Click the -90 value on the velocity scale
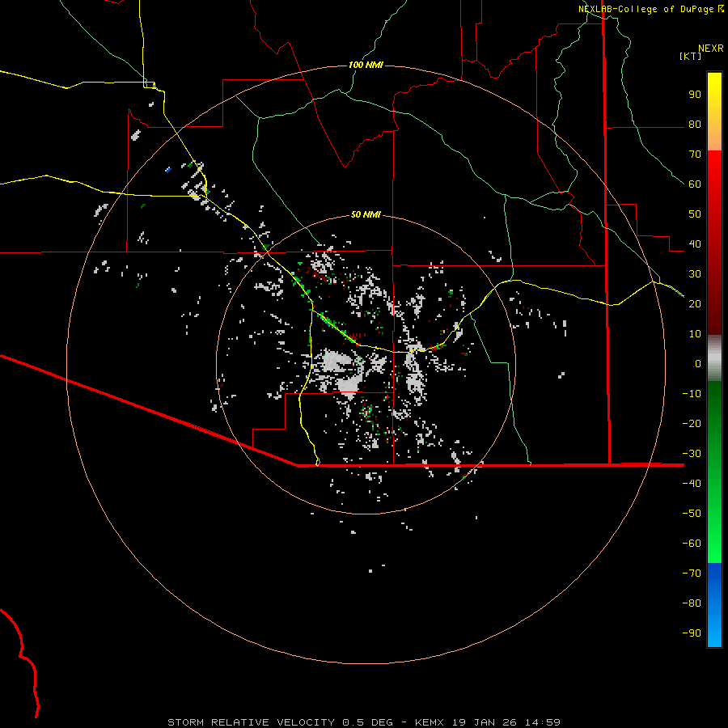Screen dimensions: 728x728 [692, 633]
